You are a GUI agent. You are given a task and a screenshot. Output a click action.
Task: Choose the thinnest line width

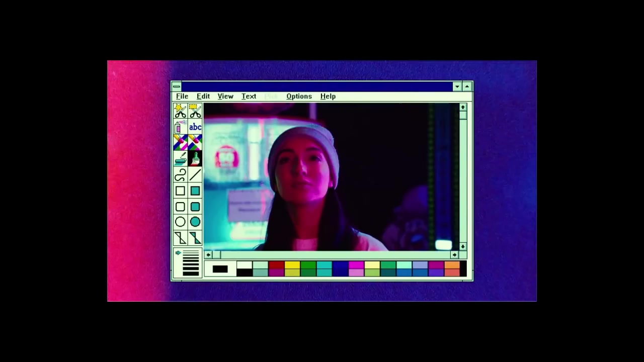point(191,251)
